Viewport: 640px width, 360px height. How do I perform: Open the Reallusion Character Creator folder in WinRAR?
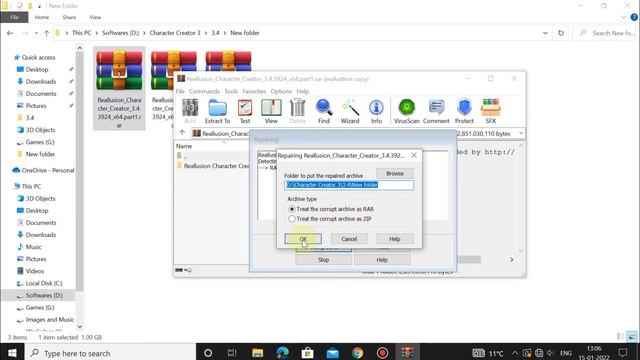pos(213,166)
